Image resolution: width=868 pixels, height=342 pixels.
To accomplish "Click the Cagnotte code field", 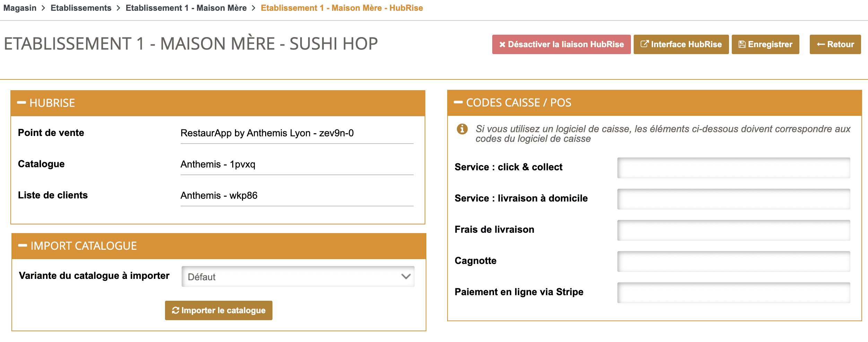I will (734, 261).
